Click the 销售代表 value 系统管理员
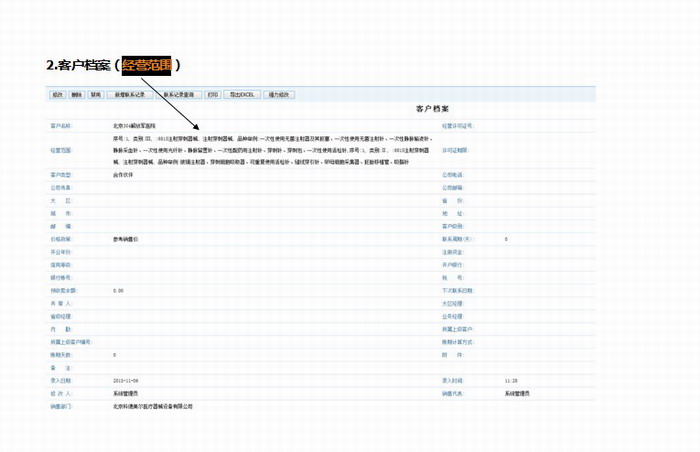Image resolution: width=700 pixels, height=452 pixels. click(x=519, y=394)
